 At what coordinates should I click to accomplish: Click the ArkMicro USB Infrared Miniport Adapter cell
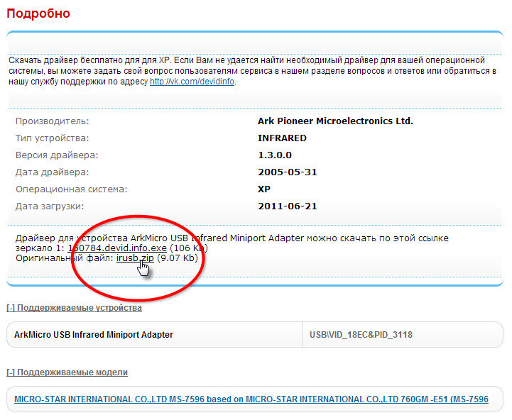point(154,335)
